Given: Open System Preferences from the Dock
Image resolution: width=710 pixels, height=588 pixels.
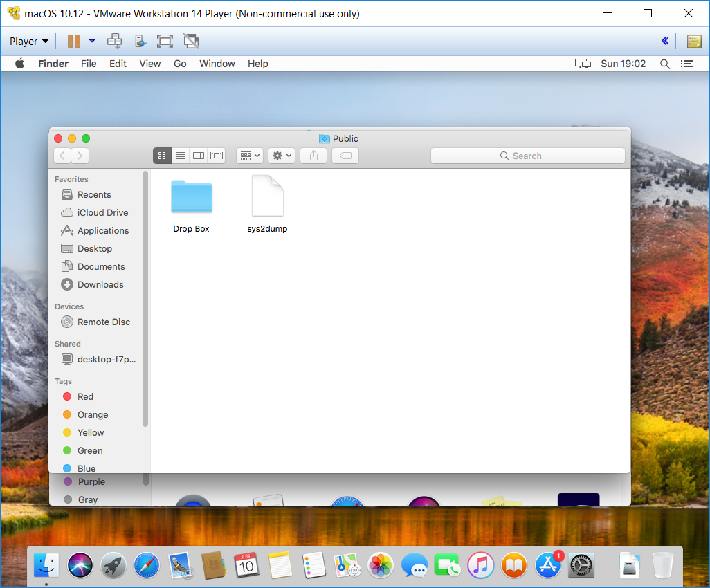Looking at the screenshot, I should click(x=581, y=565).
